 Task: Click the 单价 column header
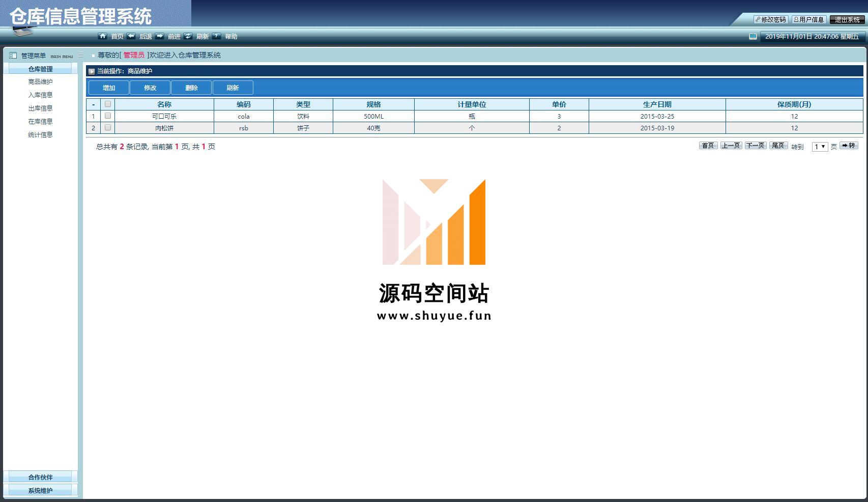click(x=559, y=104)
